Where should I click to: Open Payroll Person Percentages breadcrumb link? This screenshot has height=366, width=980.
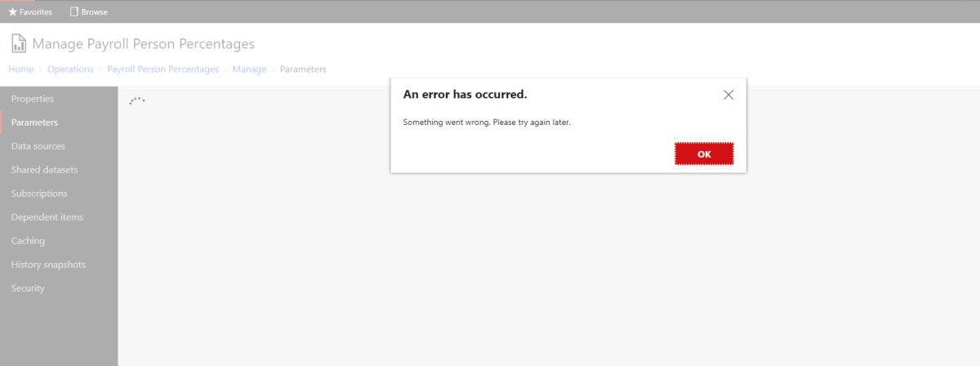pyautogui.click(x=163, y=69)
